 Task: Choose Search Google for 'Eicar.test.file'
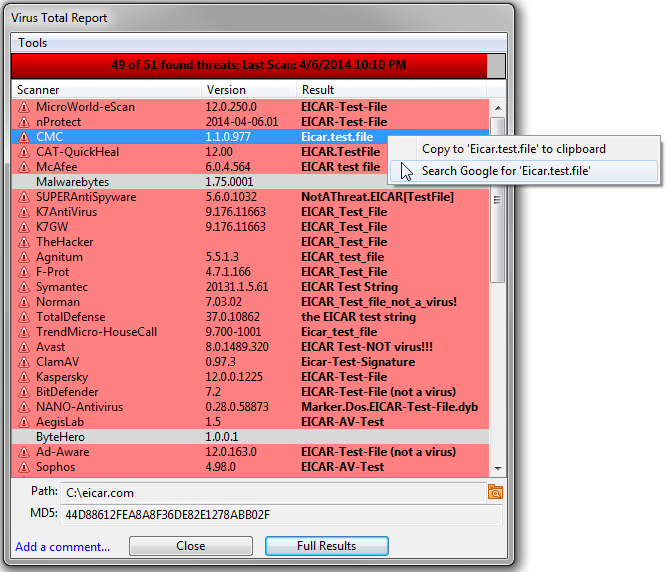pyautogui.click(x=524, y=171)
